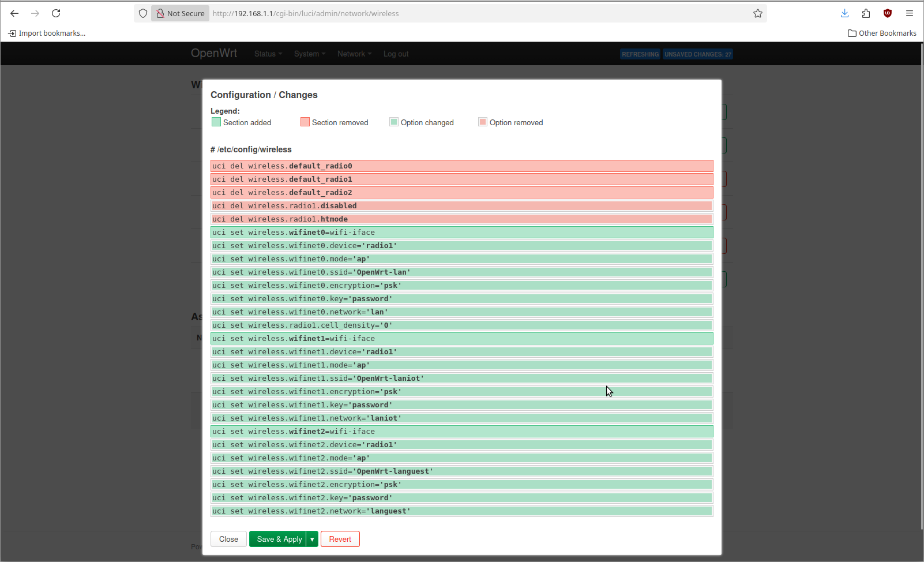Screen dimensions: 924x562
Task: Open the Other Bookmarks folder
Action: click(x=882, y=33)
